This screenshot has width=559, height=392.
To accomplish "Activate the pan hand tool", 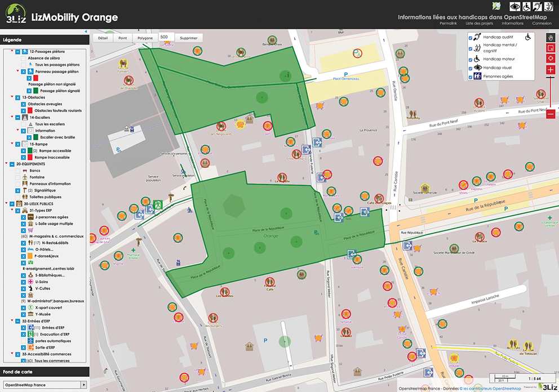I will pos(551,38).
